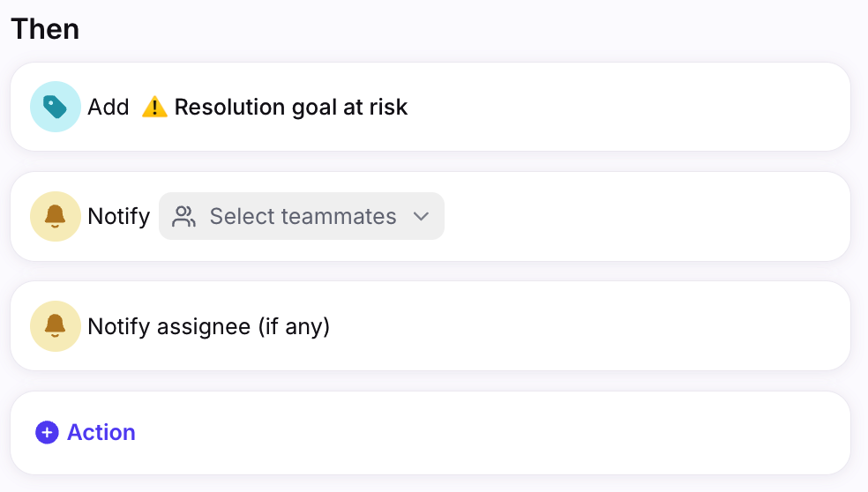The image size is (868, 492).
Task: Click the Action link text
Action: [x=101, y=432]
